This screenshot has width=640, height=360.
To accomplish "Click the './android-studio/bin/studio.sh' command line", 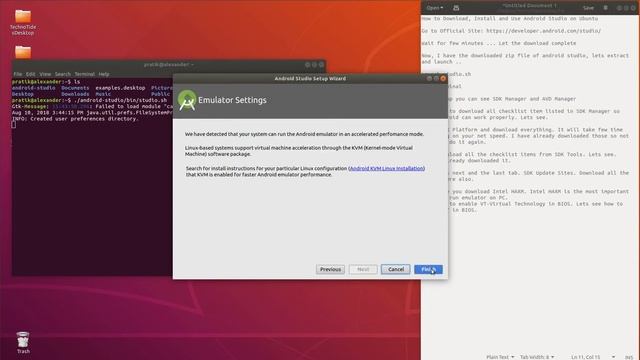I will click(x=120, y=100).
